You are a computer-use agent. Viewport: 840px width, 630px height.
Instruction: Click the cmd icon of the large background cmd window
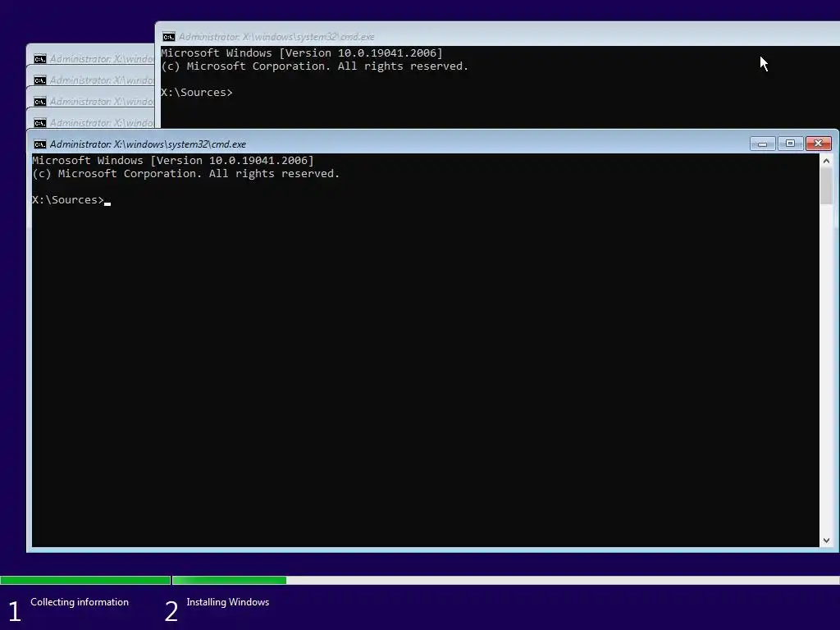pos(169,36)
